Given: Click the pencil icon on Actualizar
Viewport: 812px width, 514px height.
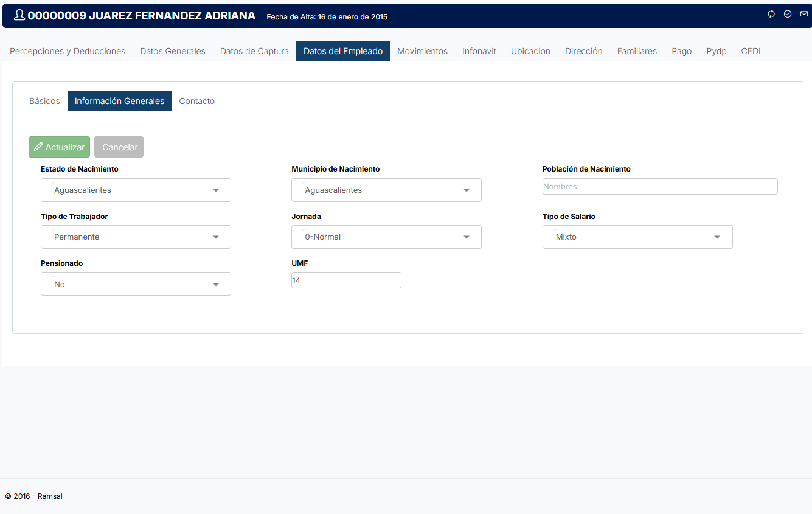Looking at the screenshot, I should (38, 147).
